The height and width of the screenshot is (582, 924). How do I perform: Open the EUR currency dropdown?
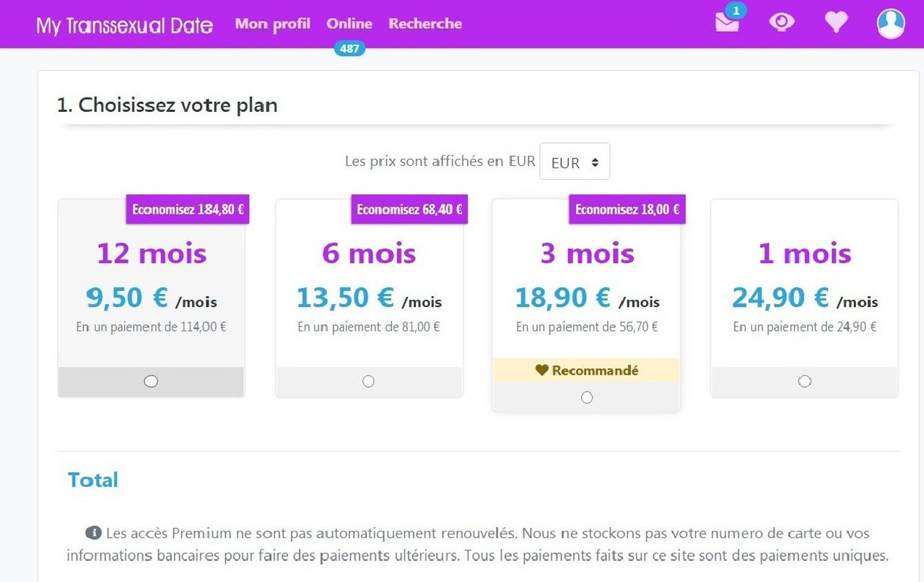[575, 162]
